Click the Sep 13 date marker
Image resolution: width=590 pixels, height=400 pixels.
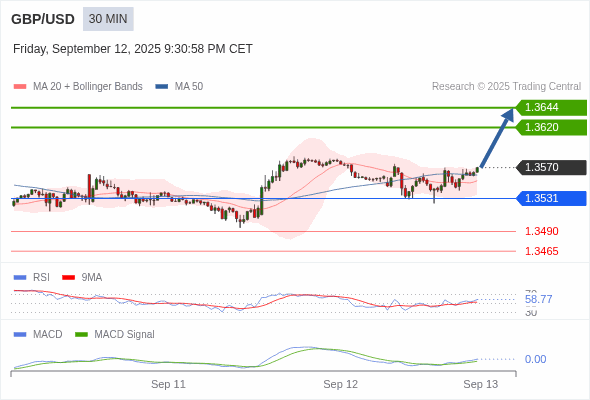[481, 384]
